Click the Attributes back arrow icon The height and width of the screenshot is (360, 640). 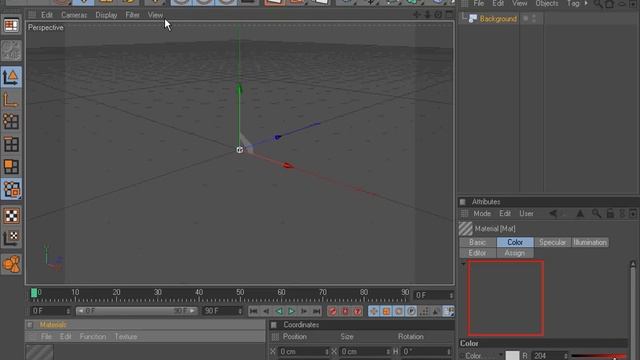coord(553,213)
